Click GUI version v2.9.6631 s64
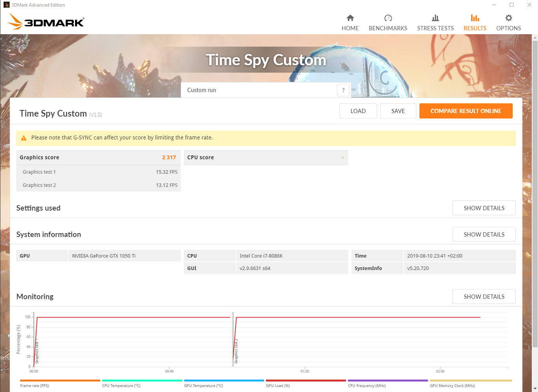This screenshot has height=392, width=538. tap(255, 268)
